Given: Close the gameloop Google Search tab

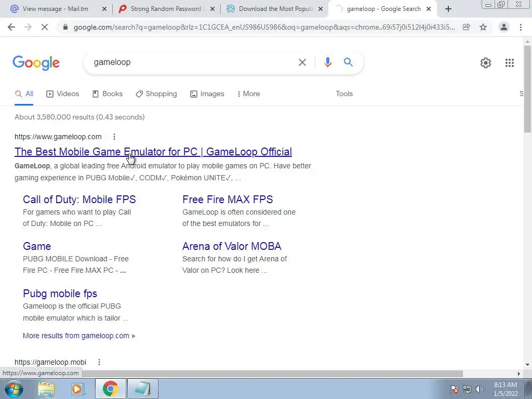Looking at the screenshot, I should pyautogui.click(x=429, y=9).
